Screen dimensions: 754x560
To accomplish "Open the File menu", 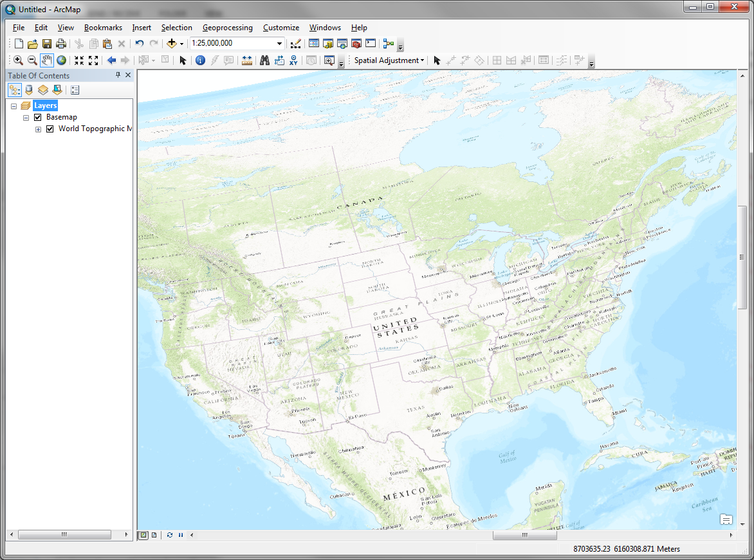I will point(18,28).
